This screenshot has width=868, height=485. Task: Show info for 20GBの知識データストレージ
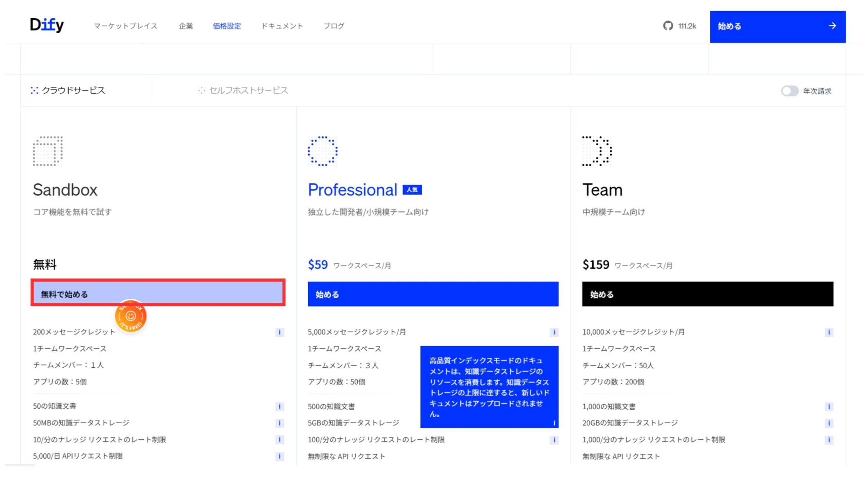(829, 423)
